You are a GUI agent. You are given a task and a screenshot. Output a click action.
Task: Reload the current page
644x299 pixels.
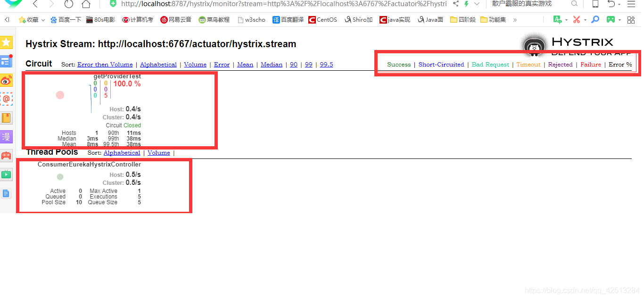coord(69,4)
